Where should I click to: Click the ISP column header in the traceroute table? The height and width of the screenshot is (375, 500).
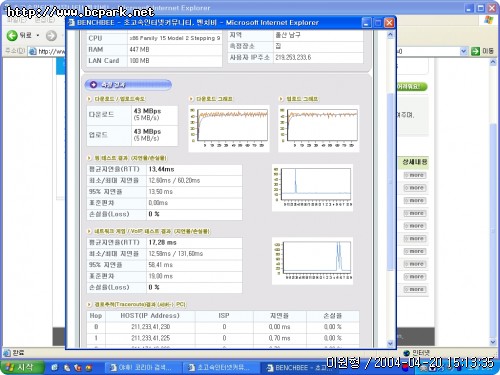pyautogui.click(x=224, y=316)
